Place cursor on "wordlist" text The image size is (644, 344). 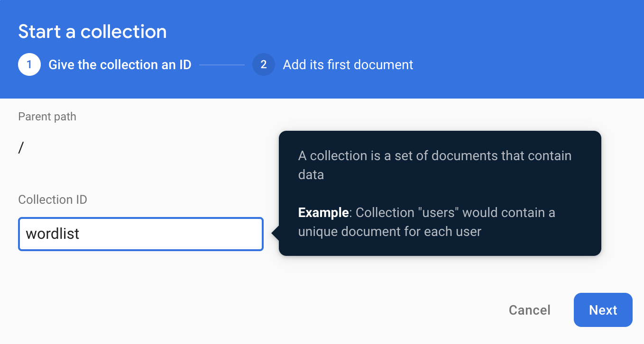(x=52, y=234)
